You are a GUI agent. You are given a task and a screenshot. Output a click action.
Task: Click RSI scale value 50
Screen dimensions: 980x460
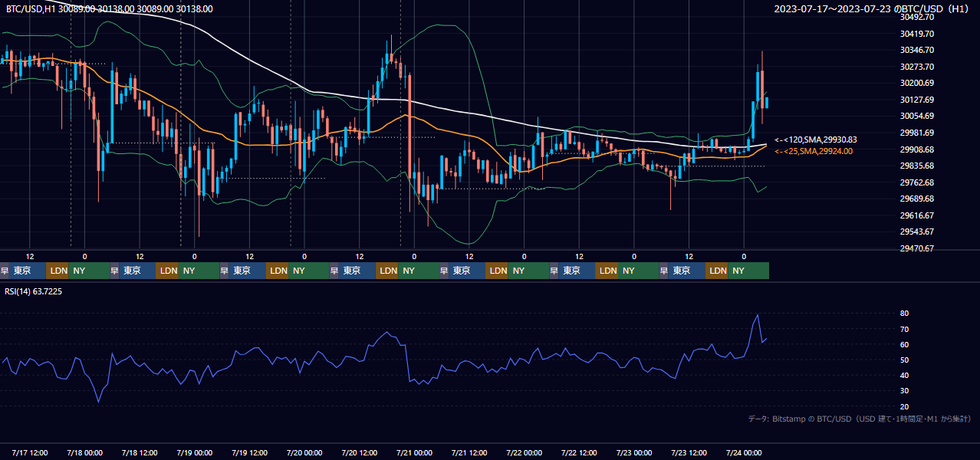[904, 360]
